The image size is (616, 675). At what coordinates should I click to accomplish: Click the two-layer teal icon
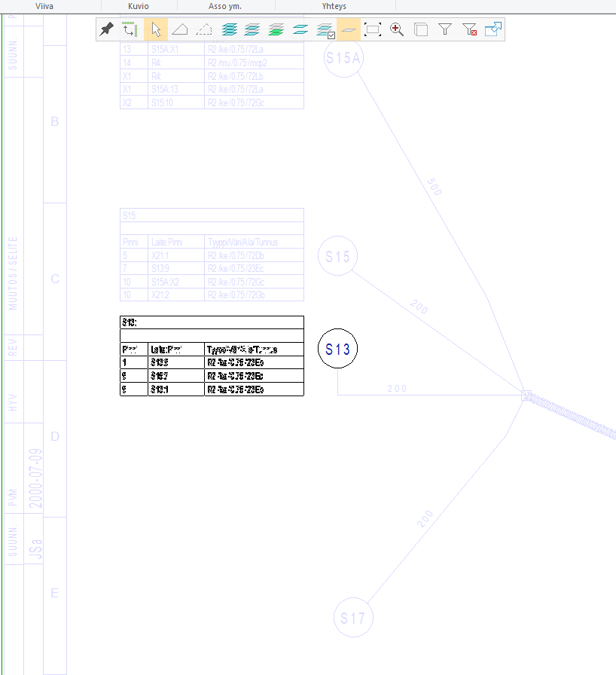tap(300, 29)
